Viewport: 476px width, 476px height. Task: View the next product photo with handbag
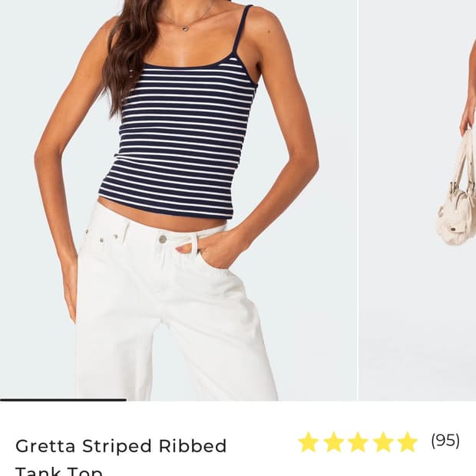pos(418,200)
